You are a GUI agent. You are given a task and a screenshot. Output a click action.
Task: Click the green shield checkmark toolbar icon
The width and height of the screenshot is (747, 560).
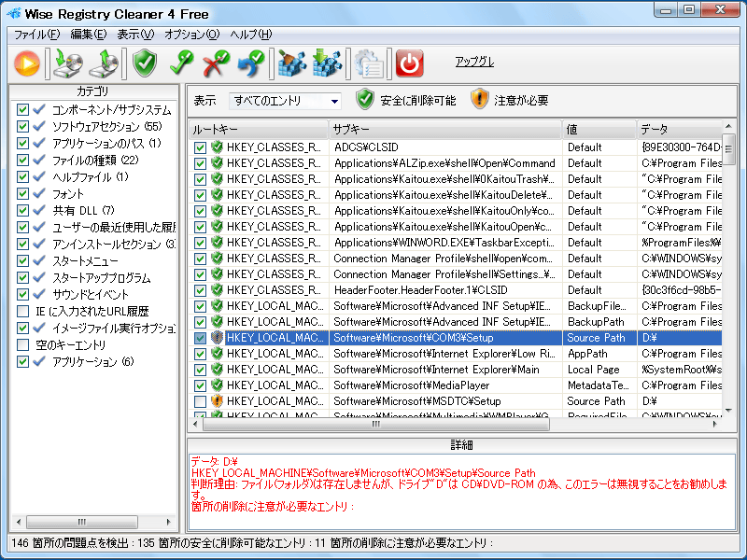(145, 63)
